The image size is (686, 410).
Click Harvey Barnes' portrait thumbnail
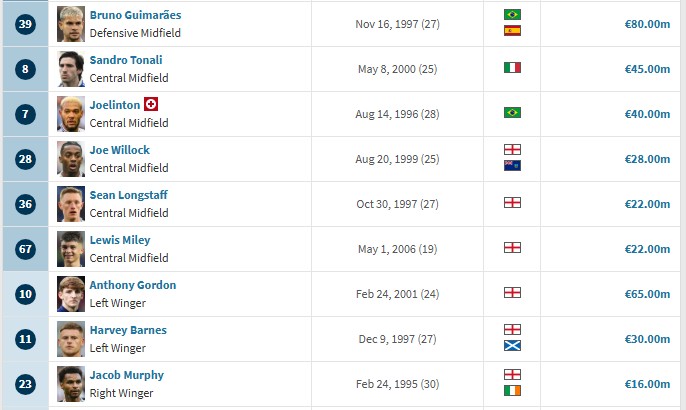pyautogui.click(x=71, y=339)
